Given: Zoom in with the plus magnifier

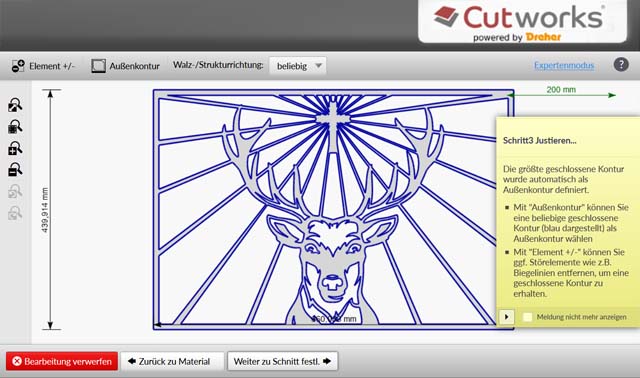Looking at the screenshot, I should click(15, 148).
